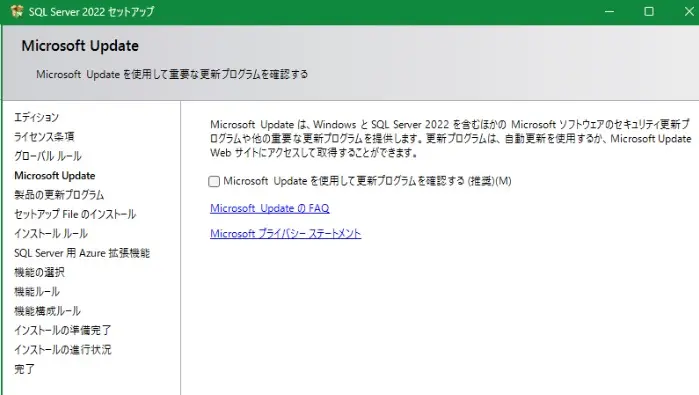Select グローバル ルール step
The image size is (699, 395).
pyautogui.click(x=48, y=156)
